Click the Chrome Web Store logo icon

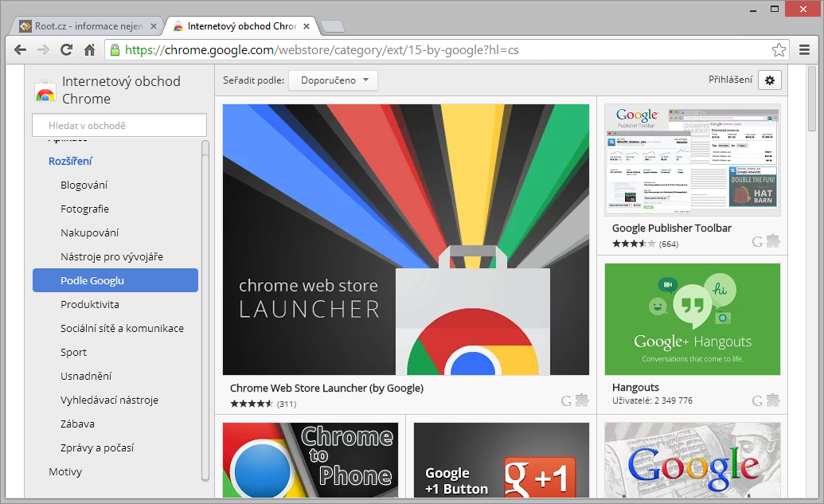45,89
